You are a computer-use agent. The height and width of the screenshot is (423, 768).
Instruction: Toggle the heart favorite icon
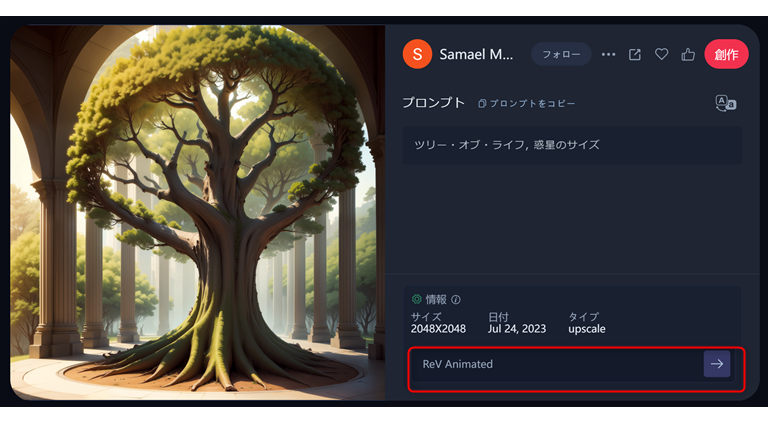click(x=661, y=54)
